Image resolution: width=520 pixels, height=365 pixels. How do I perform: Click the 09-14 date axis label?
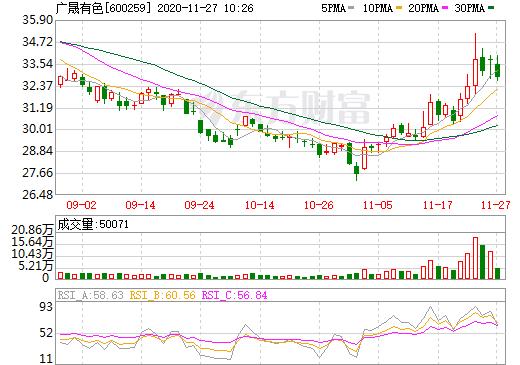point(140,205)
